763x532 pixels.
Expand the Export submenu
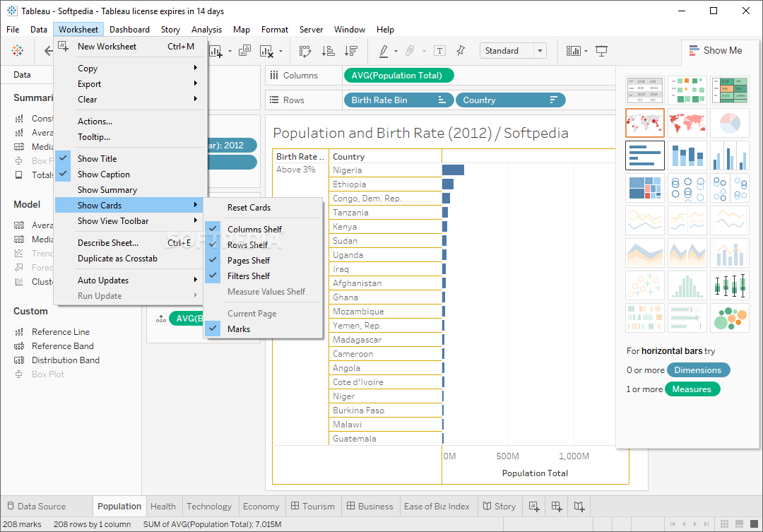click(129, 83)
